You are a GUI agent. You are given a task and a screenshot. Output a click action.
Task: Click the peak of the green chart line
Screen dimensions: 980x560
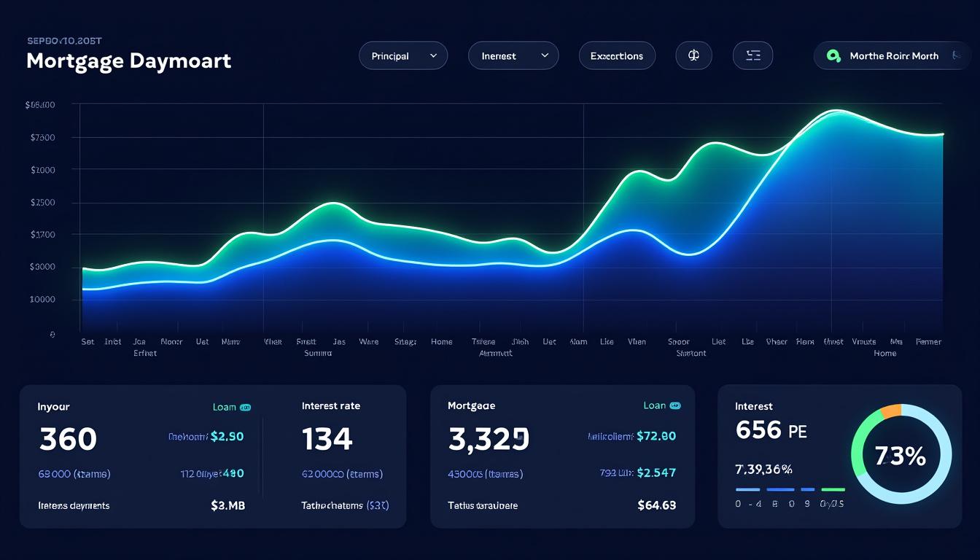click(x=837, y=112)
